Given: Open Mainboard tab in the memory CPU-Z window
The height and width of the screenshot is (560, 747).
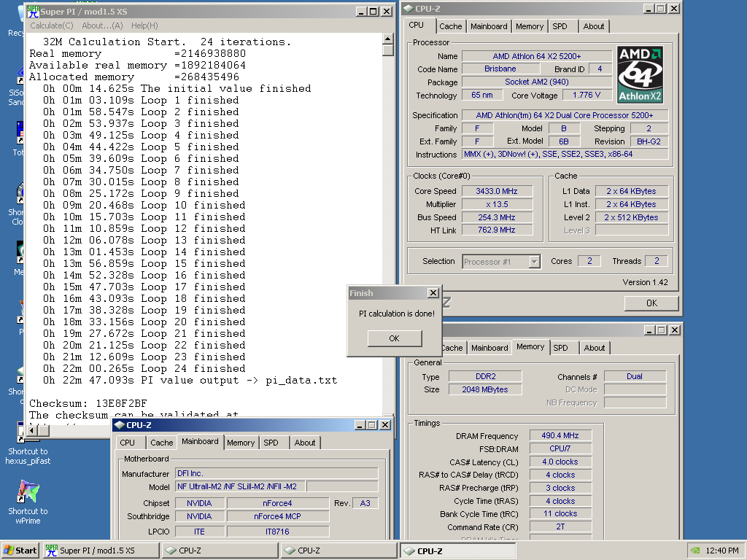Looking at the screenshot, I should click(489, 348).
